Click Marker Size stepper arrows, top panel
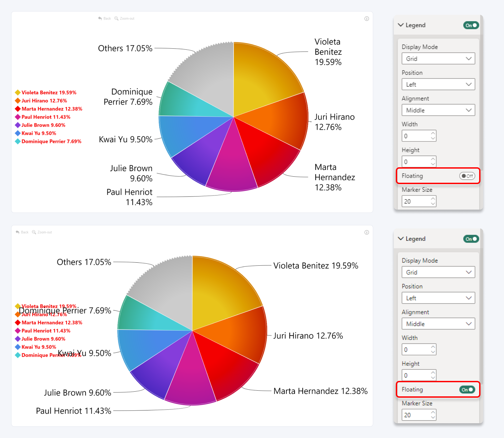 [433, 201]
